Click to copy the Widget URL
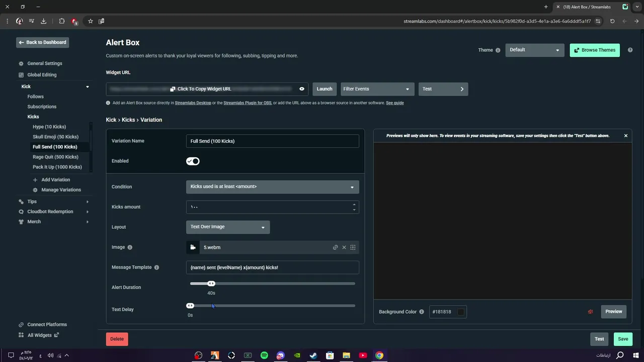The image size is (644, 362). [201, 89]
